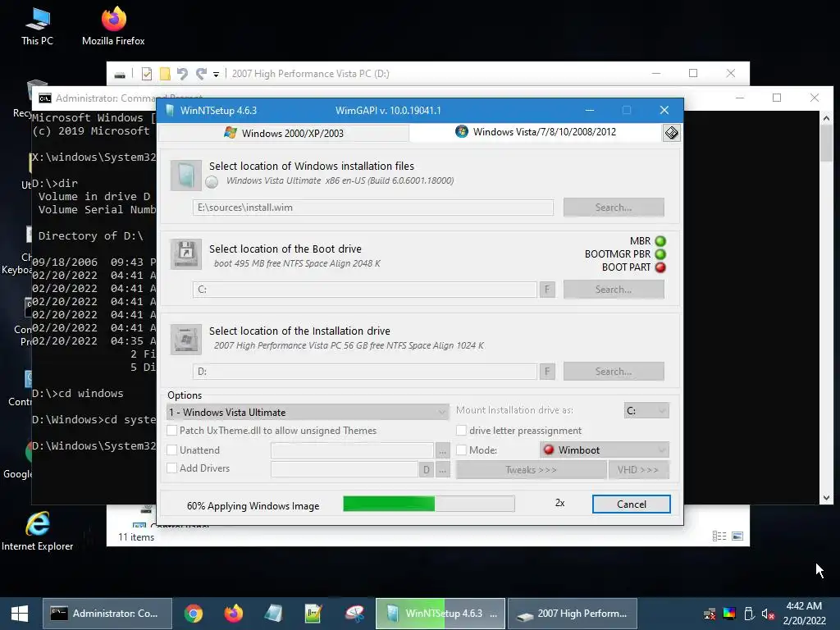
Task: Open the Wimboot mode dropdown
Action: click(605, 450)
